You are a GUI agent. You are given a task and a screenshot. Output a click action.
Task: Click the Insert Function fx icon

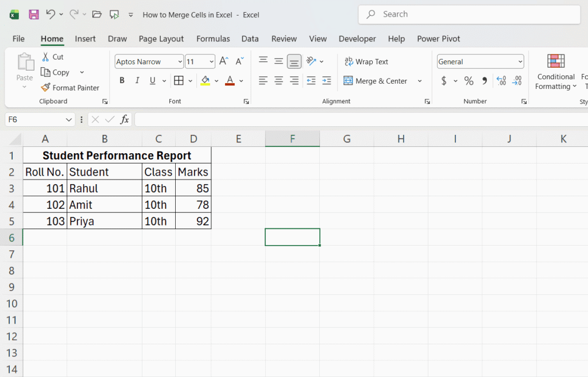coord(125,119)
